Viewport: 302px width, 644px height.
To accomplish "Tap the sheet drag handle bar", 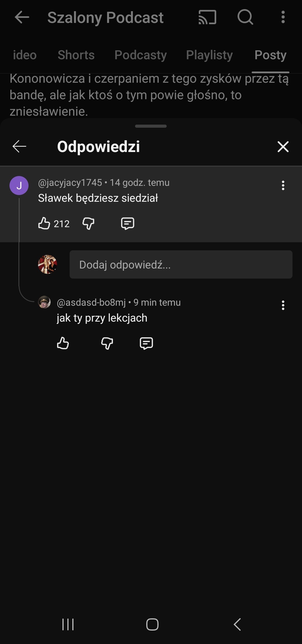I will tap(151, 126).
